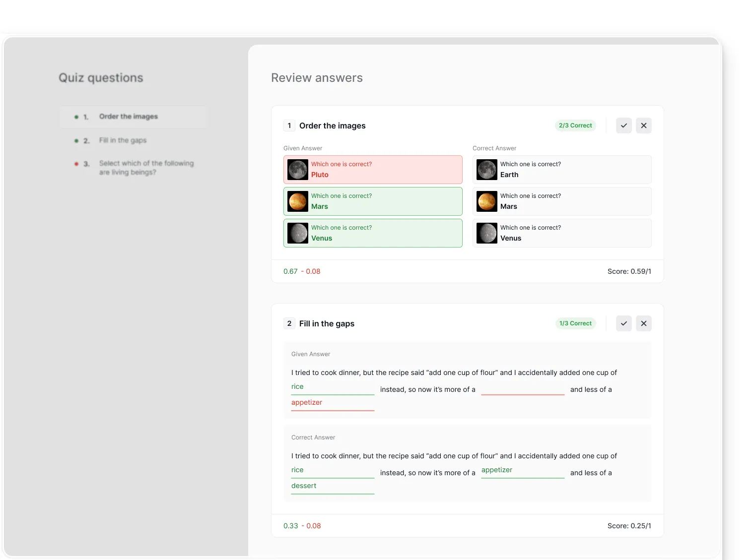Click the gray planet thumbnail in given Venus

298,233
